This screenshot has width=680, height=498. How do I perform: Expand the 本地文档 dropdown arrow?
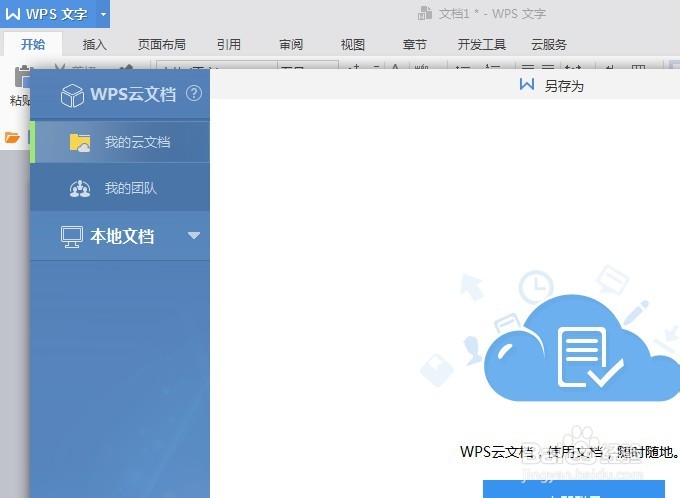pyautogui.click(x=194, y=235)
